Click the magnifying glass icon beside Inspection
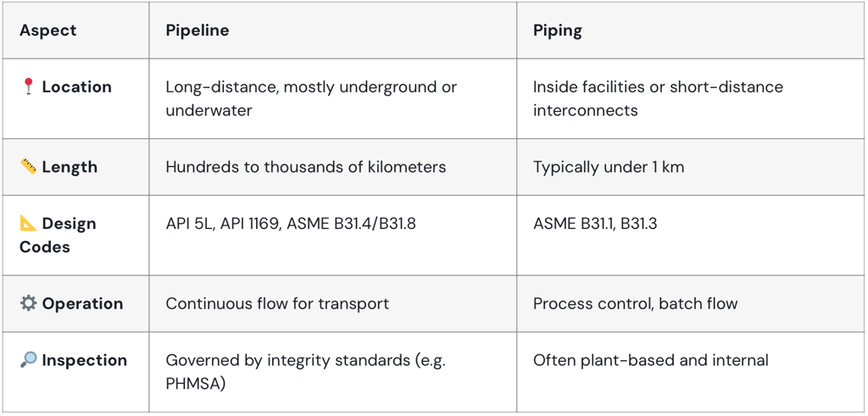Image resolution: width=868 pixels, height=416 pixels. tap(28, 360)
